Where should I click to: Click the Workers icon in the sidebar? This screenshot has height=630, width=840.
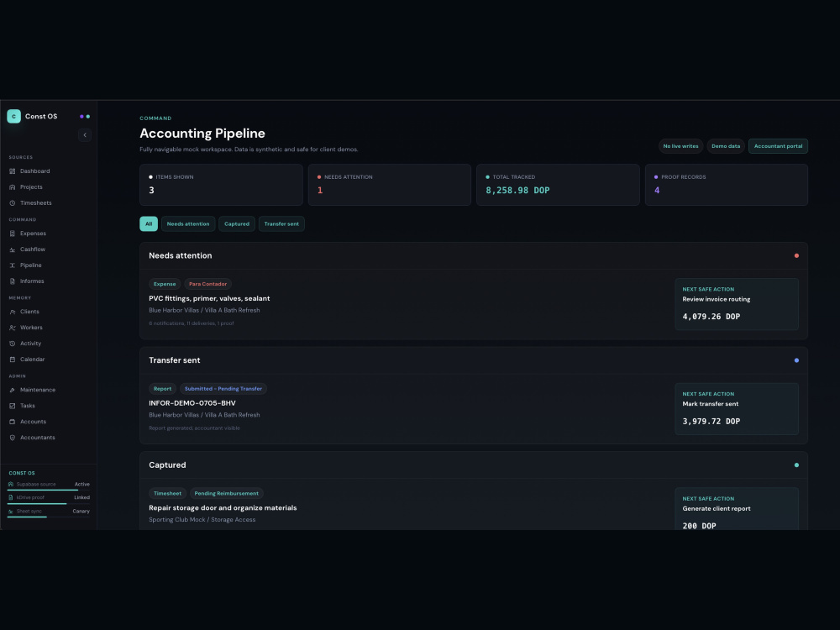13,328
